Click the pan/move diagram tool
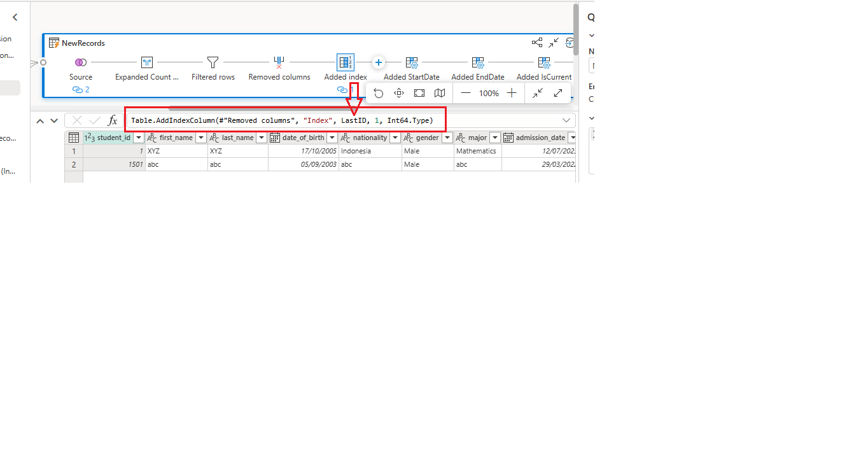The image size is (868, 461). coord(399,93)
